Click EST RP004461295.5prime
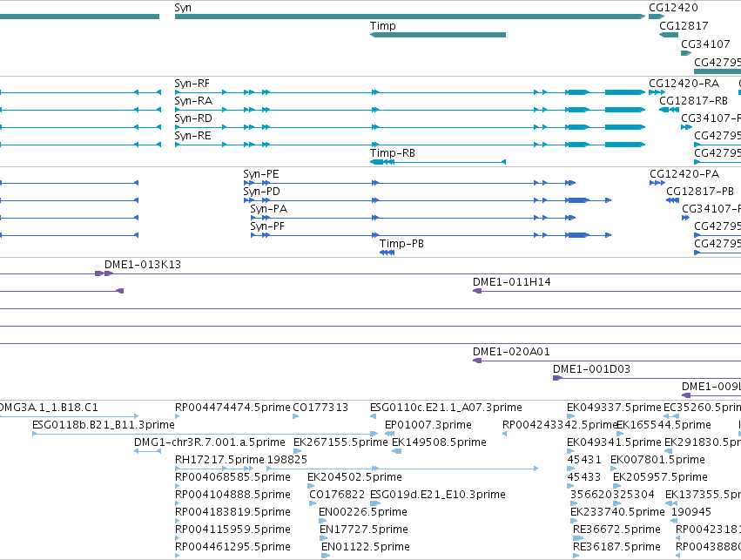This screenshot has width=741, height=560. coord(232,548)
